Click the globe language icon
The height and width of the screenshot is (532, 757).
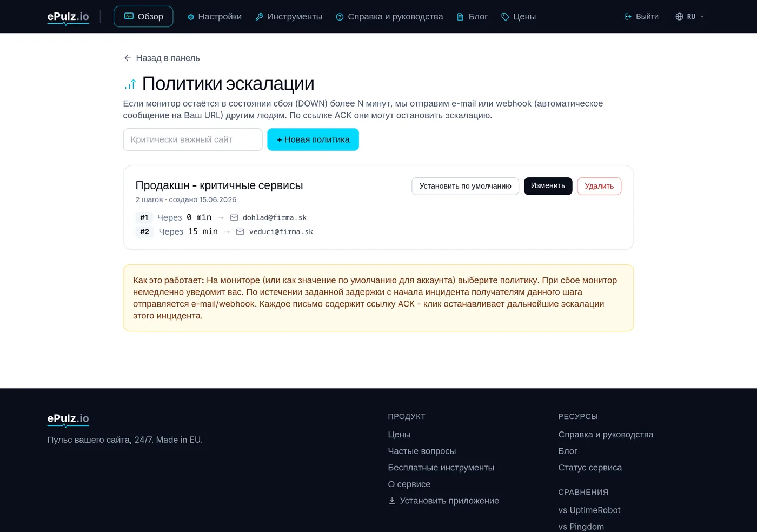click(x=680, y=17)
